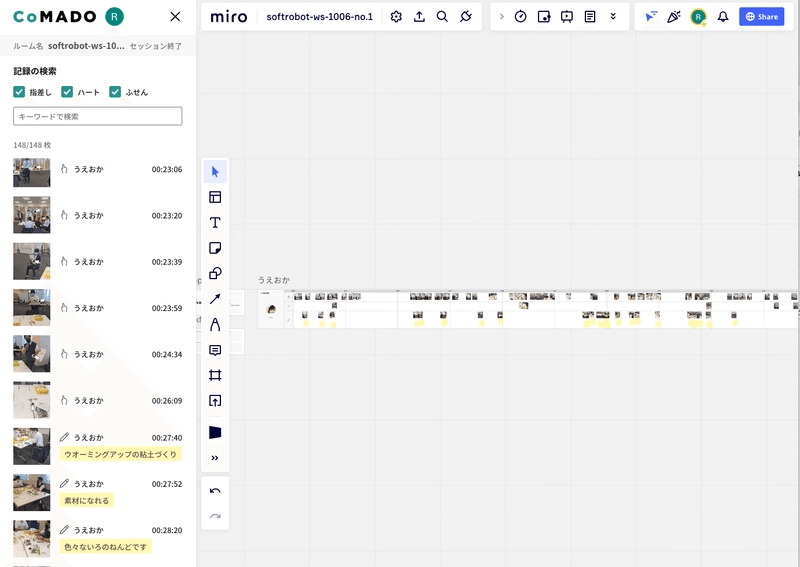Uncheck the 指差し checkbox
Image resolution: width=800 pixels, height=567 pixels.
pos(19,92)
